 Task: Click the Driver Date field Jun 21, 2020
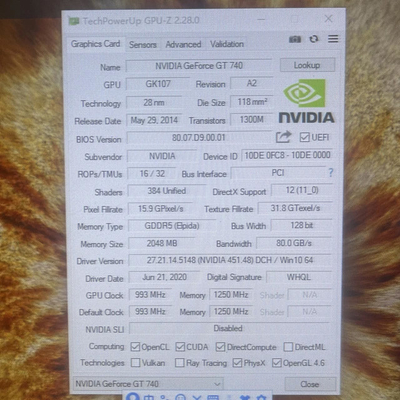click(164, 277)
